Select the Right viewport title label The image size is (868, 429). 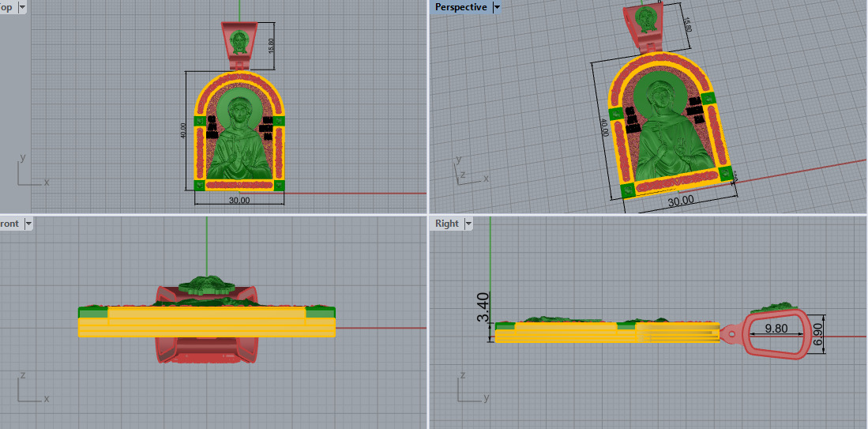(447, 223)
